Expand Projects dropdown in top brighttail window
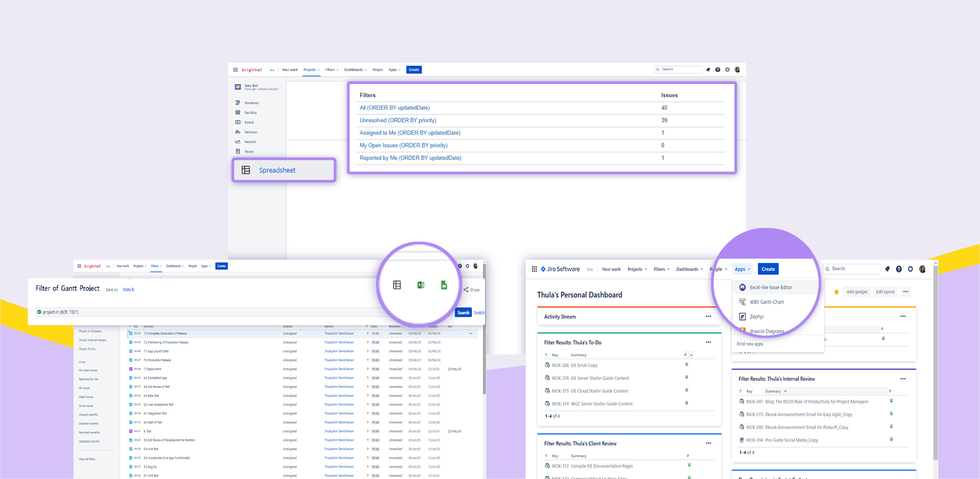 point(312,70)
